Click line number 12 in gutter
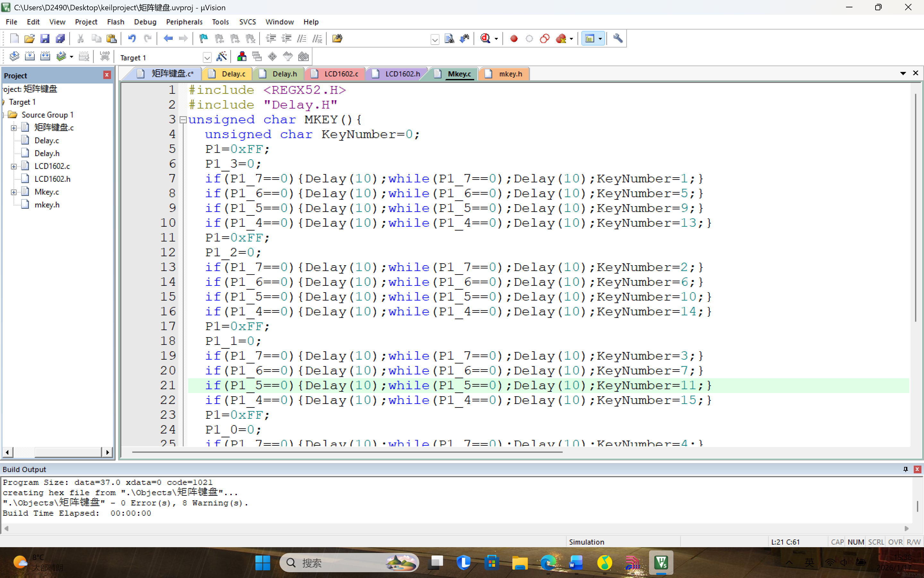Screen dimensions: 924x578 tap(168, 252)
